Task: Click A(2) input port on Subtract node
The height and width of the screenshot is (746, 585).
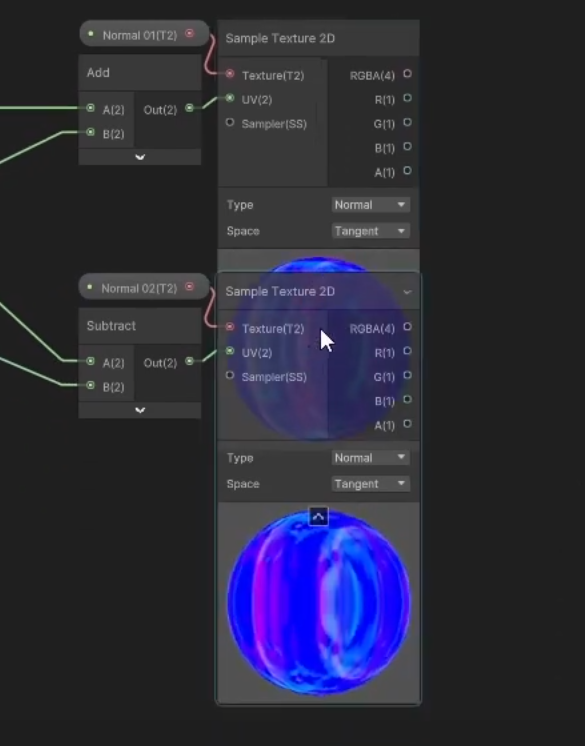Action: coord(90,361)
